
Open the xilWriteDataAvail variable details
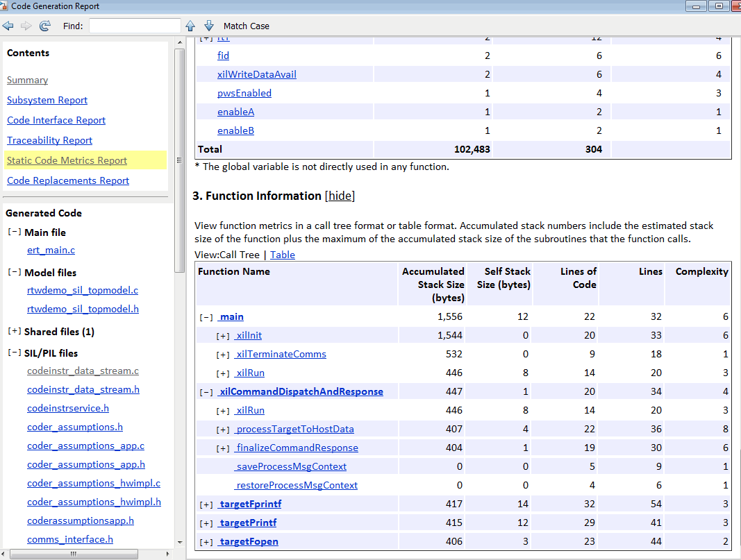pyautogui.click(x=258, y=74)
